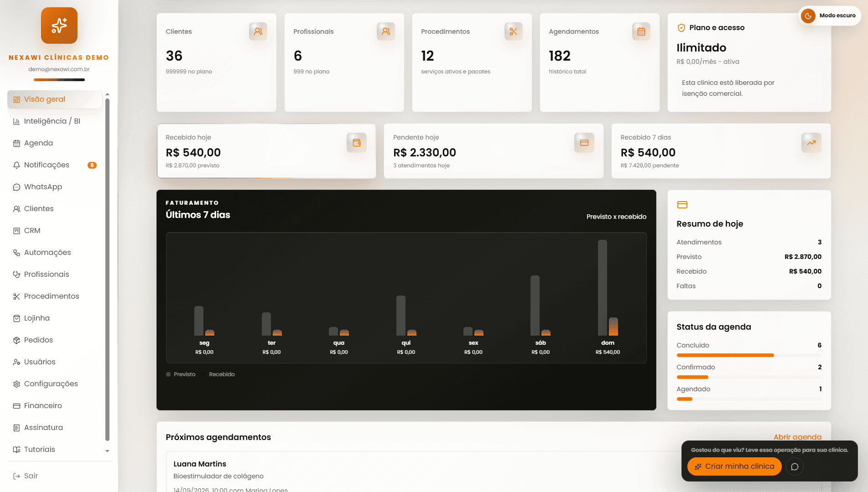Click the Recebido legend entry
This screenshot has width=868, height=492.
point(218,374)
